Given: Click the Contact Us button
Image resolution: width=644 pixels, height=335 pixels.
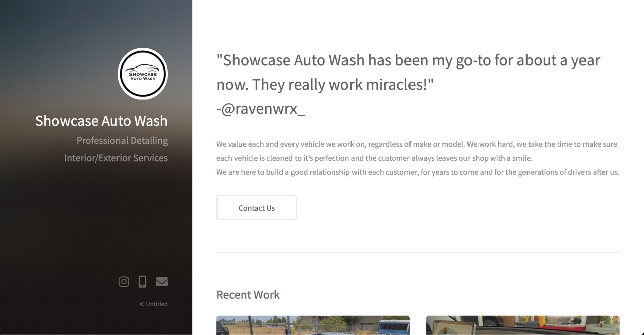Looking at the screenshot, I should tap(257, 208).
